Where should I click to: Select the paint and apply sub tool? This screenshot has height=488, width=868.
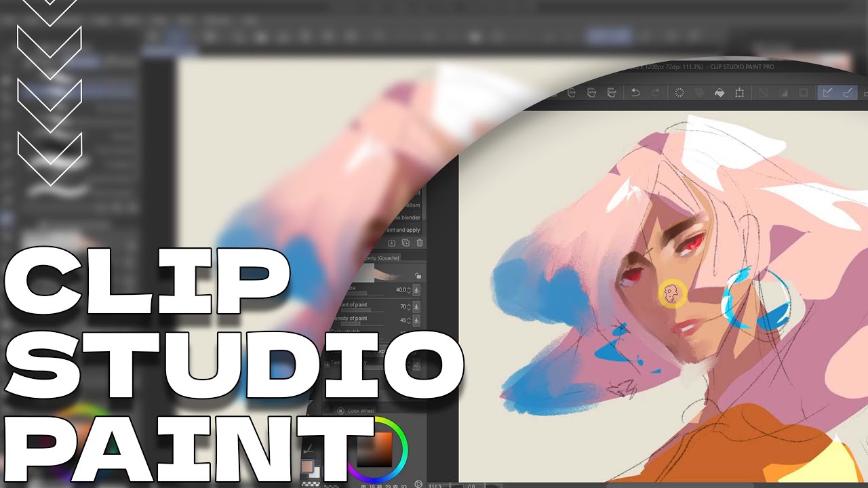403,230
